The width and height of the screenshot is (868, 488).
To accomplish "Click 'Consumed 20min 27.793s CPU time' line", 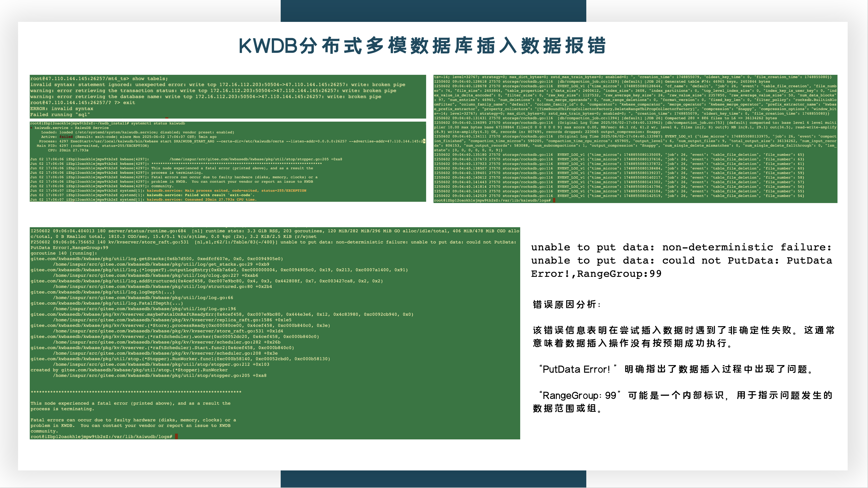I will (x=143, y=200).
